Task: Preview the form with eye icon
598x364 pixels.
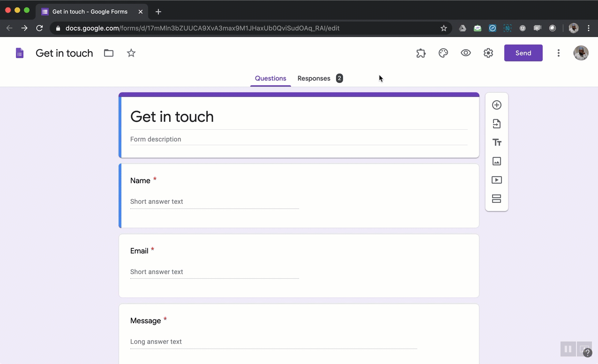Action: 466,53
